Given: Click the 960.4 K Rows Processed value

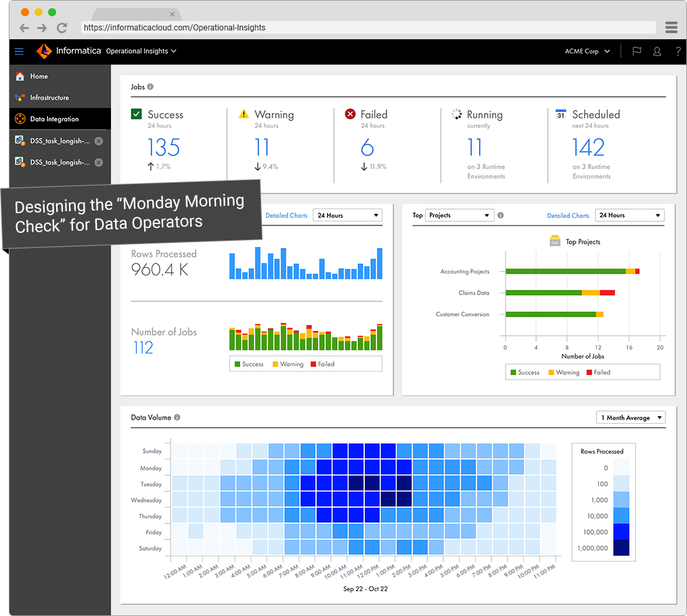Looking at the screenshot, I should click(160, 270).
